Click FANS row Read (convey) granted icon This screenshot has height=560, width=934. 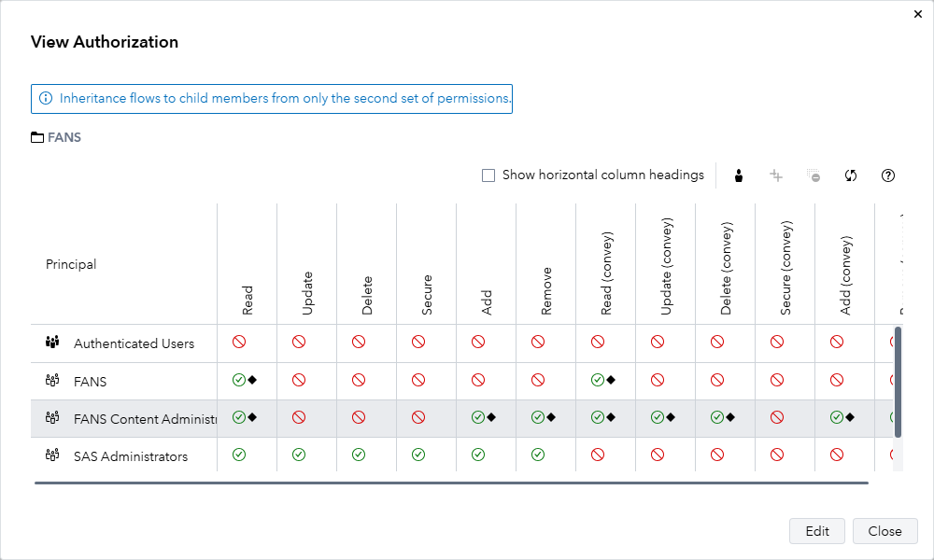pos(598,380)
